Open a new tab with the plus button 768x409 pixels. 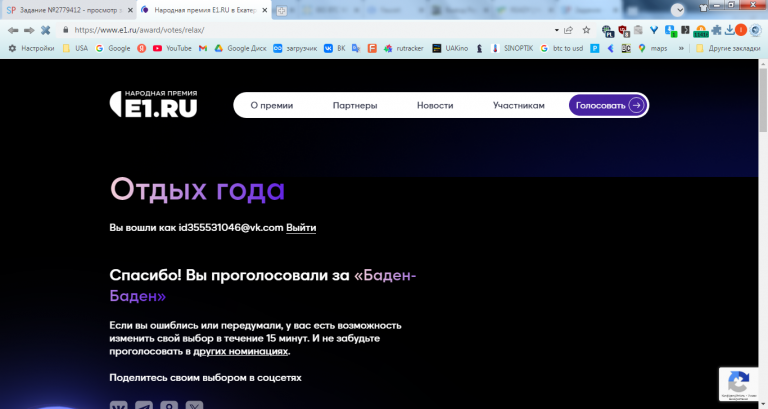[x=282, y=11]
